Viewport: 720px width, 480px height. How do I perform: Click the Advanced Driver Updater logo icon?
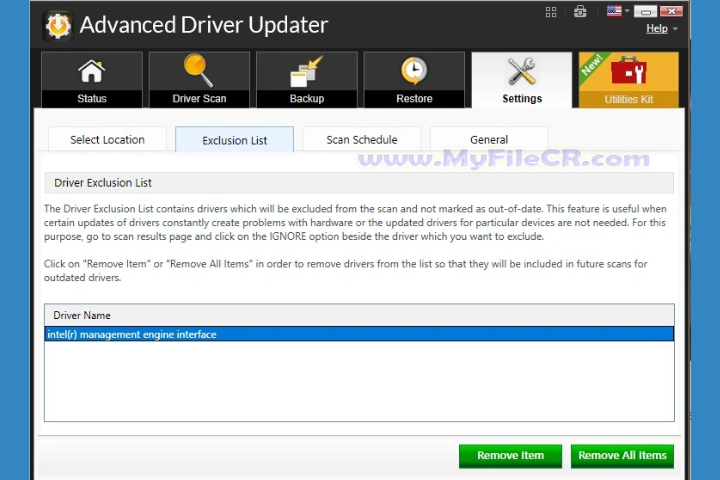(58, 25)
